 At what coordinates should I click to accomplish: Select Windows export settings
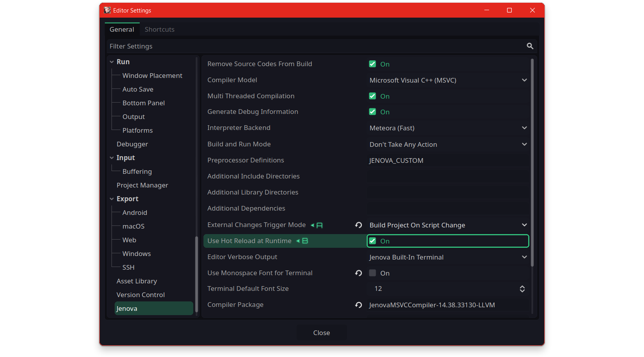137,254
